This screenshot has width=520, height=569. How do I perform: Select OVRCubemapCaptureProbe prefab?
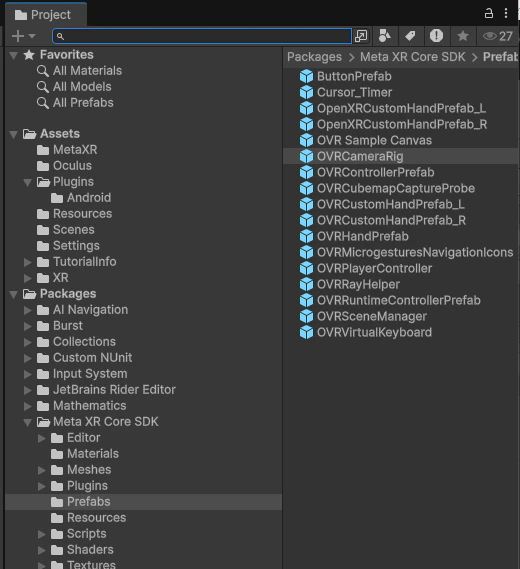point(387,188)
